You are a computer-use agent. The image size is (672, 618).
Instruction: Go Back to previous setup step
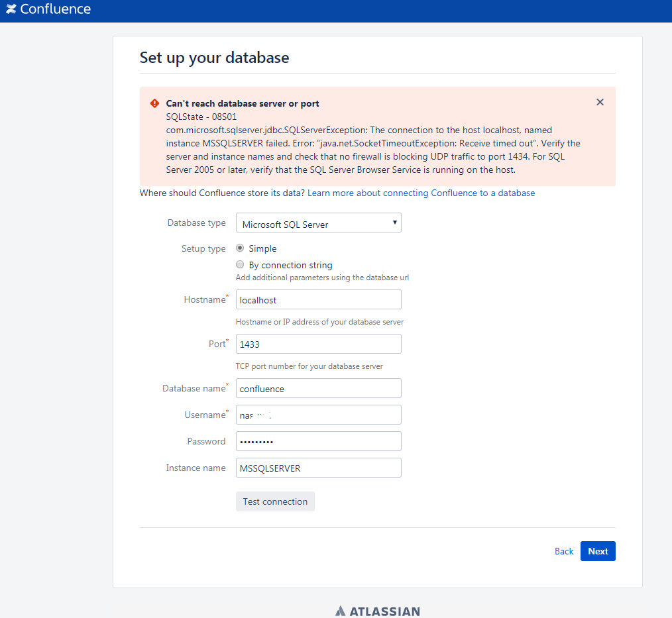click(x=564, y=551)
